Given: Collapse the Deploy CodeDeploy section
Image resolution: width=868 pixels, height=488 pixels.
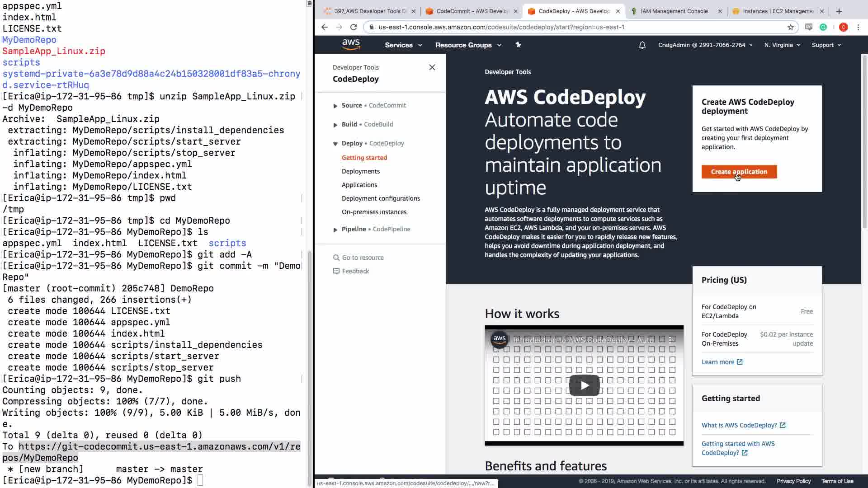Looking at the screenshot, I should [x=335, y=144].
